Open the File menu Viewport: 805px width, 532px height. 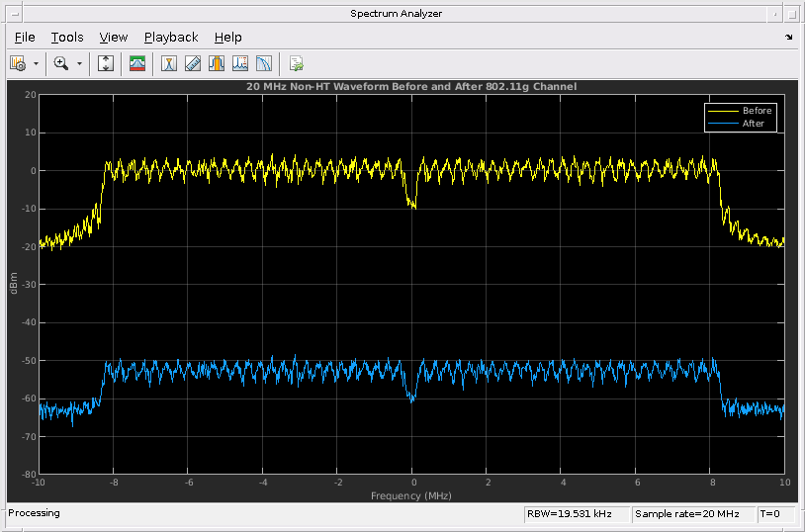[25, 37]
